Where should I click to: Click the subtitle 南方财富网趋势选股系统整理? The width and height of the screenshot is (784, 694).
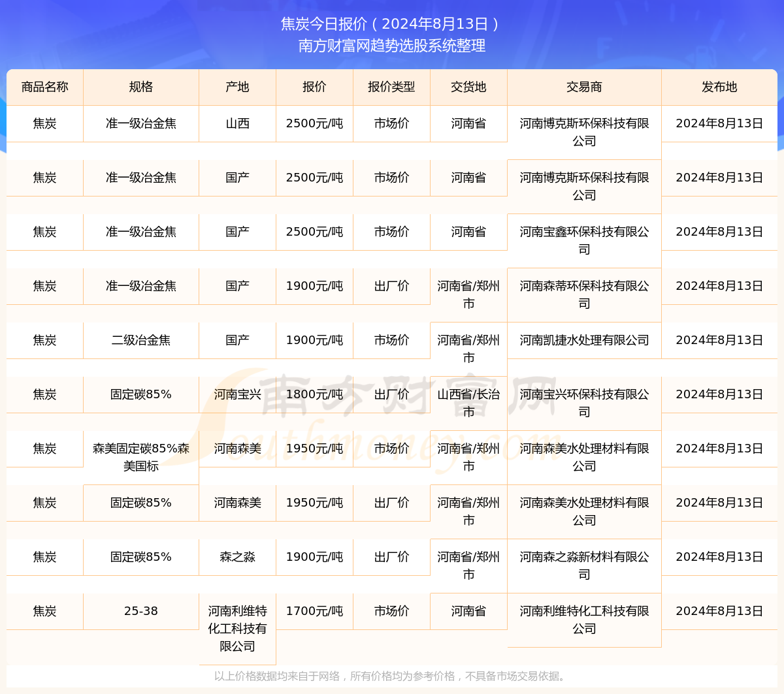click(x=392, y=46)
